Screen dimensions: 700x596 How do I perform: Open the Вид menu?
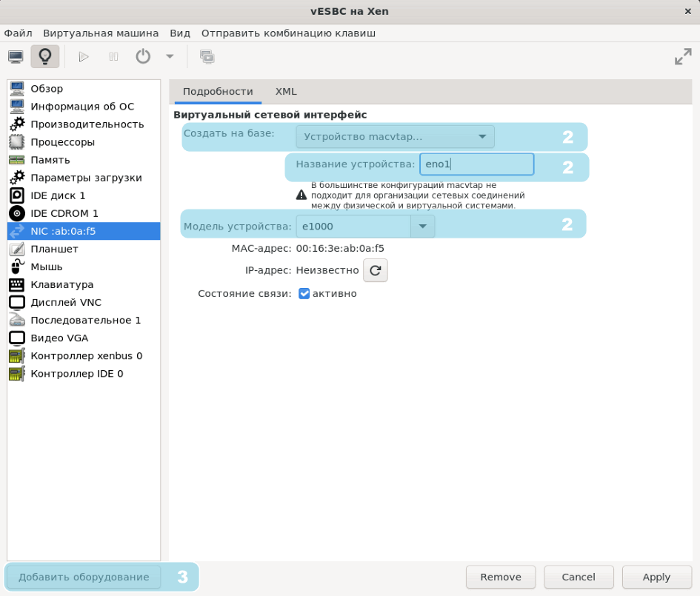[180, 33]
